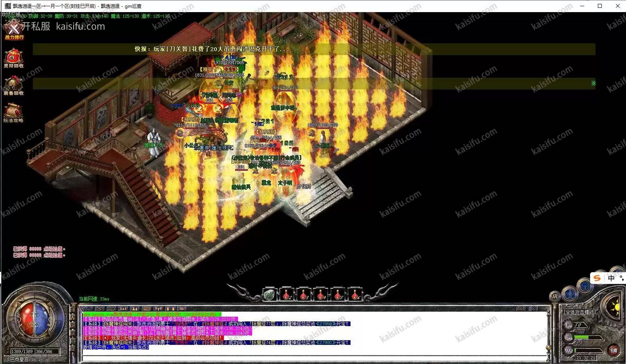626x364 pixels.
Task: Click the third chat toolbar icon
Action: coord(111,309)
